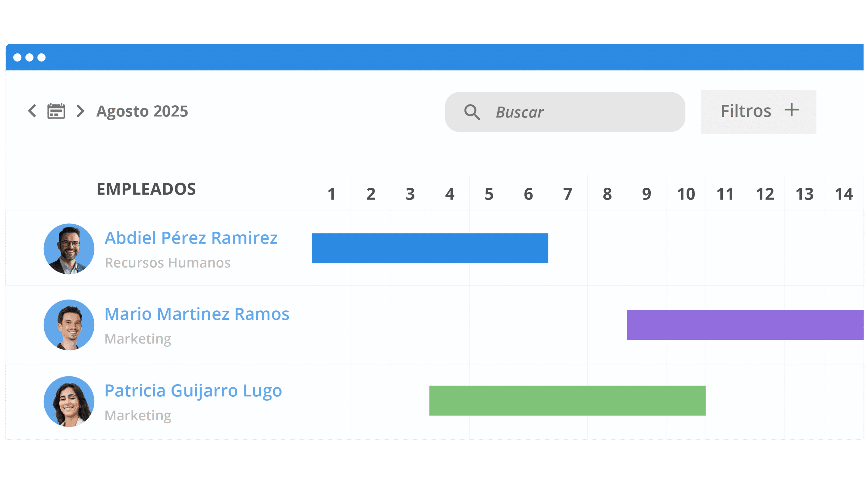Select day 12 column header
Viewport: 868px width, 483px height.
click(x=765, y=194)
